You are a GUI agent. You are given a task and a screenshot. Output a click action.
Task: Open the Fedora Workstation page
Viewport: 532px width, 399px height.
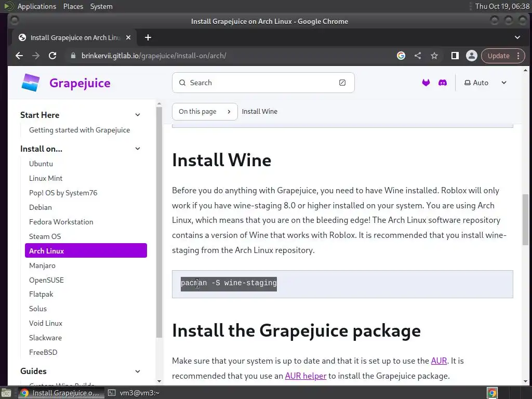pyautogui.click(x=61, y=222)
